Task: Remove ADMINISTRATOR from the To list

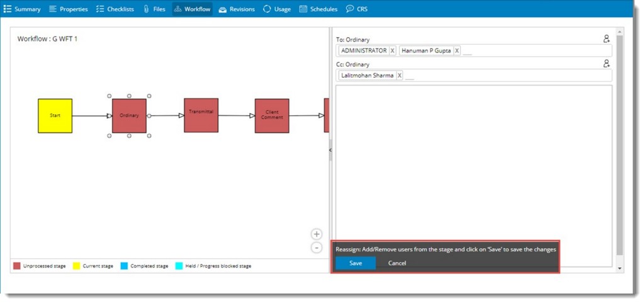Action: coord(392,50)
